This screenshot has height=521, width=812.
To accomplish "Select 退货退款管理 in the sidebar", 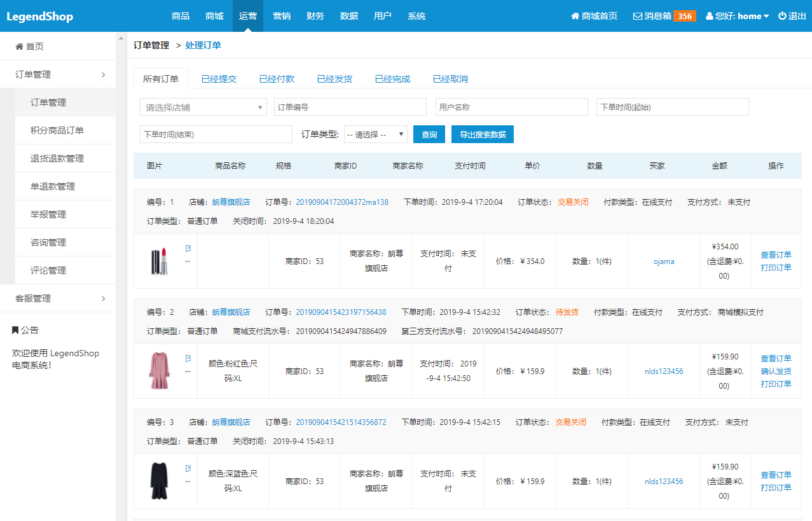I will (x=65, y=158).
